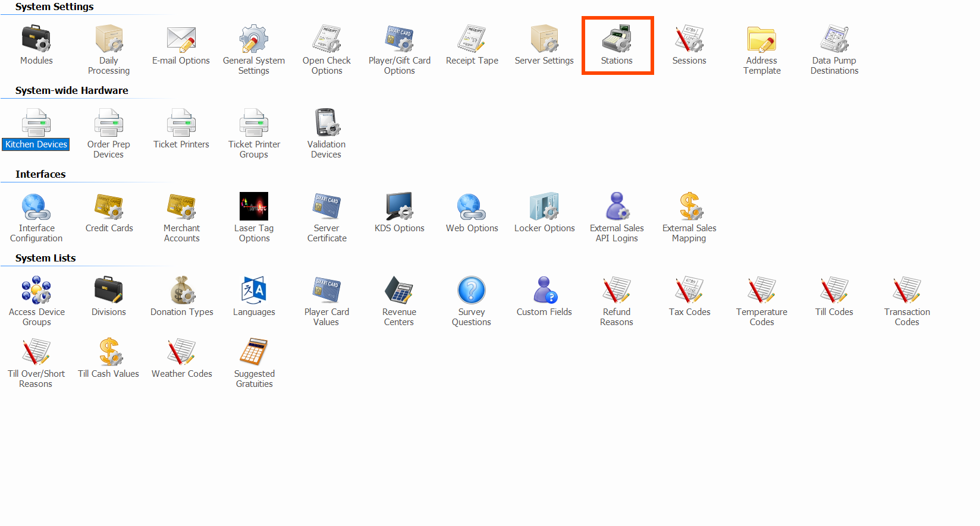980x526 pixels.
Task: Select Kitchen Devices printer icon
Action: [36, 124]
